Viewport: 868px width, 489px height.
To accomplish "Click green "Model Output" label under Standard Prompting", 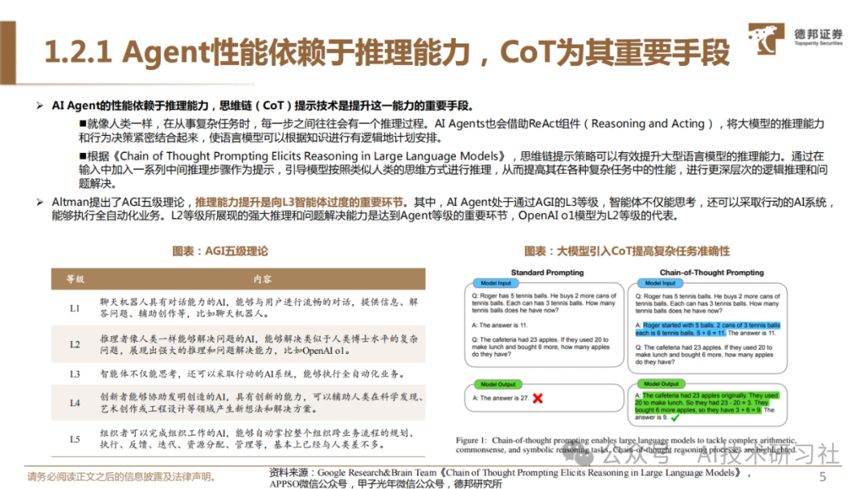I will click(497, 384).
